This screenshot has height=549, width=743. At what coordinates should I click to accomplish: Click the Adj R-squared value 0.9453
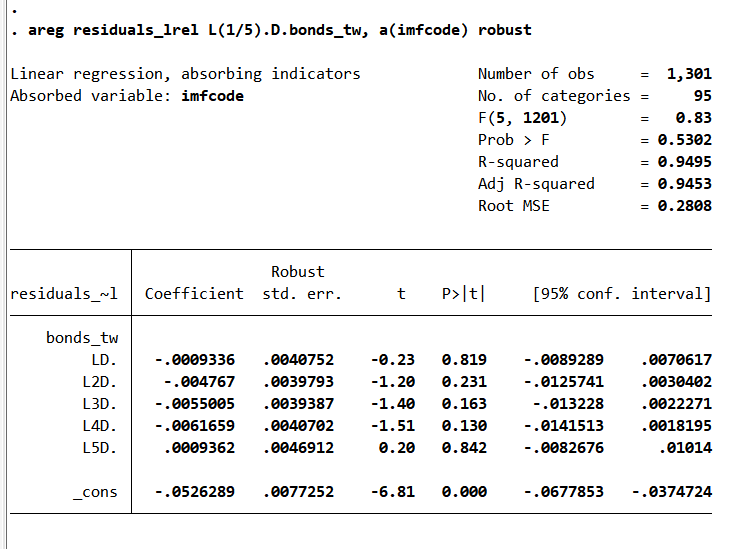684,184
